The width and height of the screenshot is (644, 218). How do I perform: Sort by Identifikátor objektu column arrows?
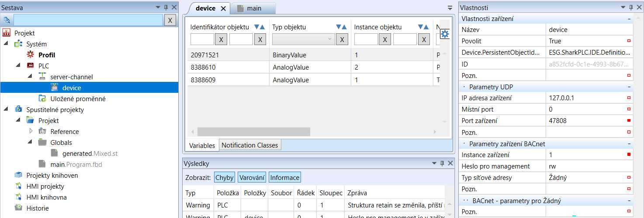260,27
